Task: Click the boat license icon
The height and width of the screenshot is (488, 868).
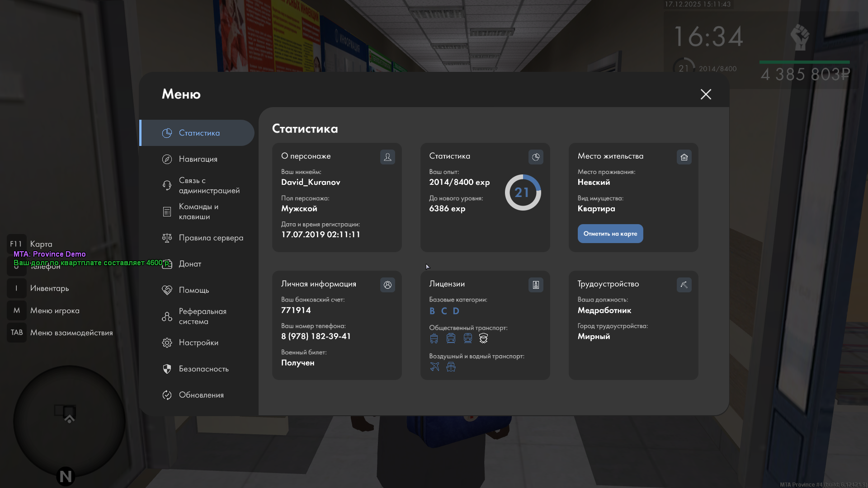Action: point(451,367)
